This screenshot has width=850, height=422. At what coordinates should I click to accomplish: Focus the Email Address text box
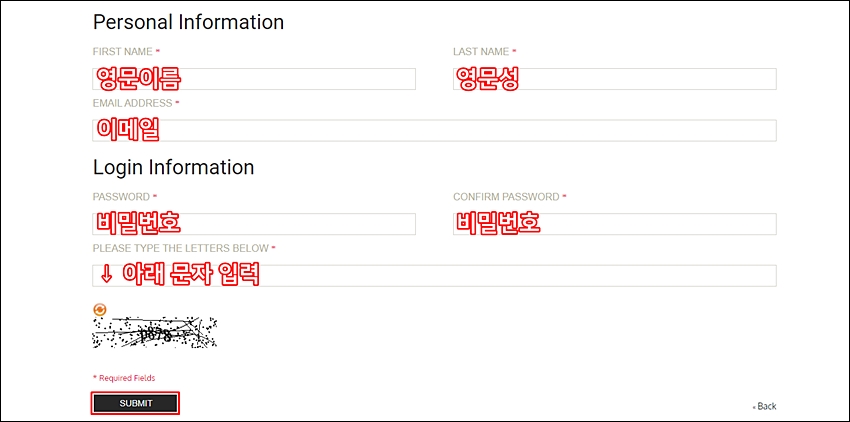coord(434,131)
